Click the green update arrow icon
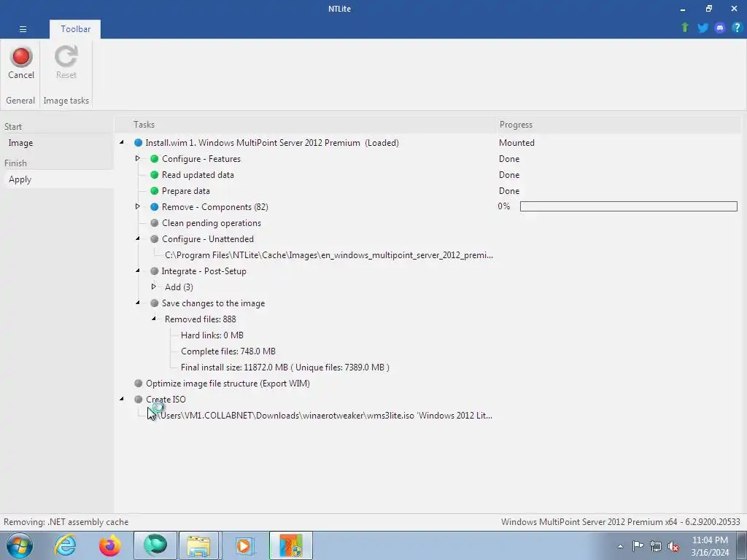The height and width of the screenshot is (560, 747). tap(685, 28)
